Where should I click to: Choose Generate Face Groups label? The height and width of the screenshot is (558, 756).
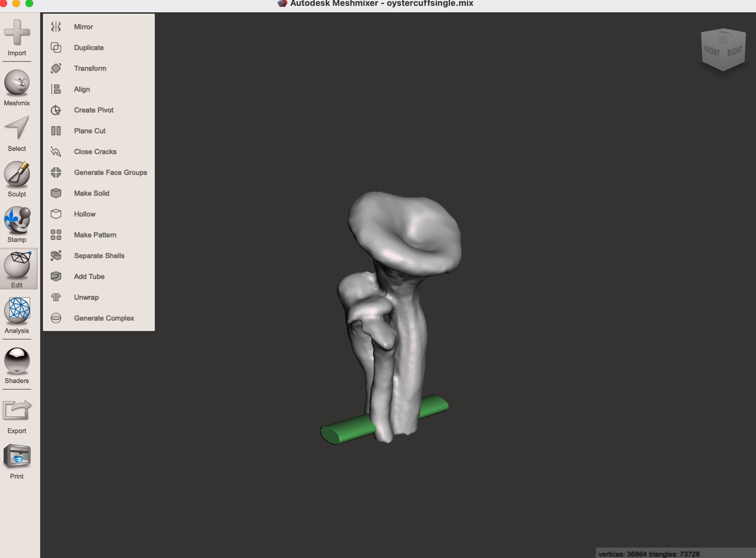click(x=111, y=172)
